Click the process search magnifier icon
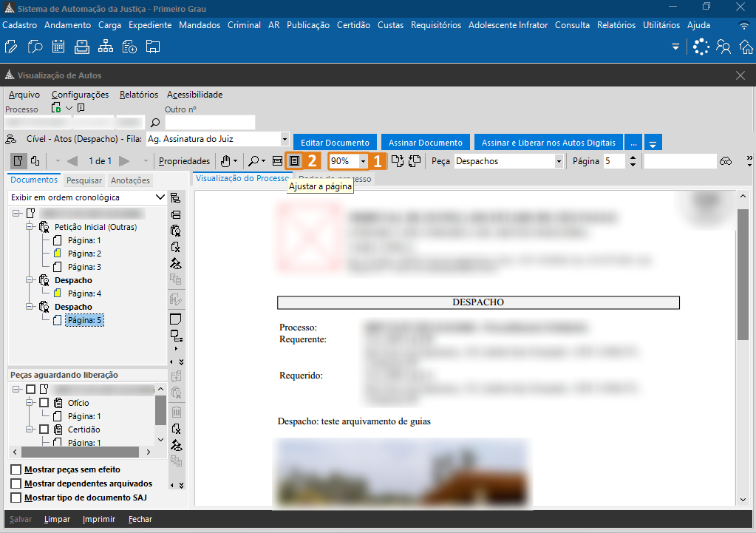 [x=155, y=123]
